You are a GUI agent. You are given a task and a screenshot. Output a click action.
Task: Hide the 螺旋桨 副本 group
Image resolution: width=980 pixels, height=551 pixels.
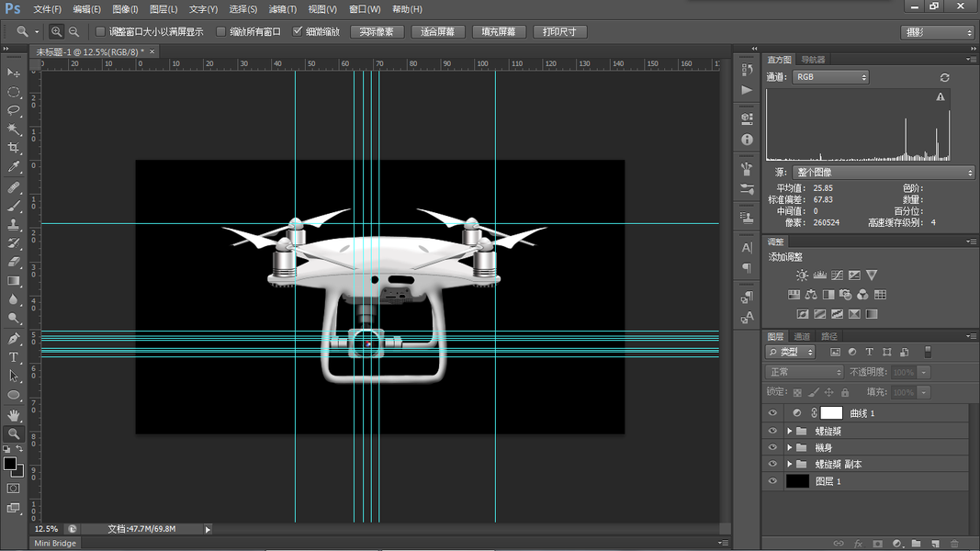(x=772, y=464)
